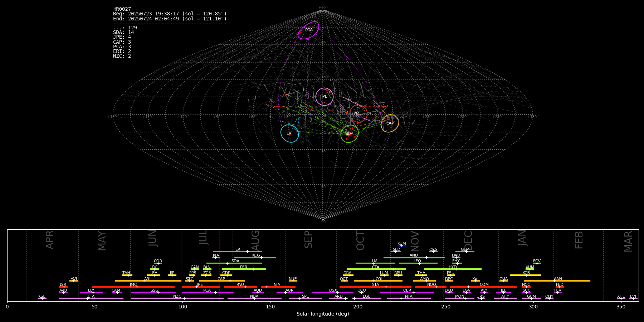Click the DRA label in timeline
The height and width of the screenshot is (322, 644).
click(x=347, y=273)
